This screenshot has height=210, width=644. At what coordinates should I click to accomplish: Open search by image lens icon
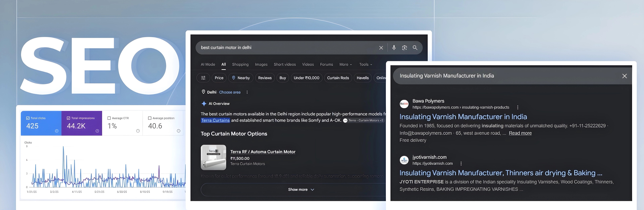(404, 48)
